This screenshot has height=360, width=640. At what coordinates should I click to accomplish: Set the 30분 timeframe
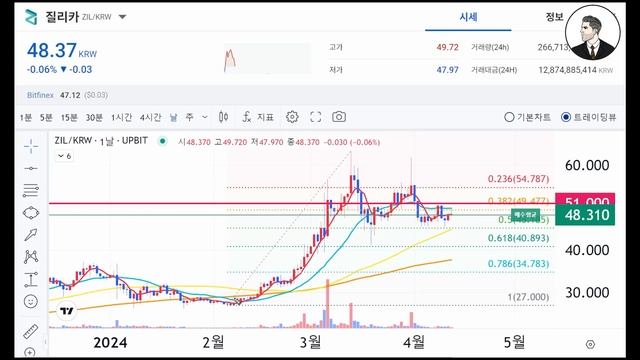[94, 118]
